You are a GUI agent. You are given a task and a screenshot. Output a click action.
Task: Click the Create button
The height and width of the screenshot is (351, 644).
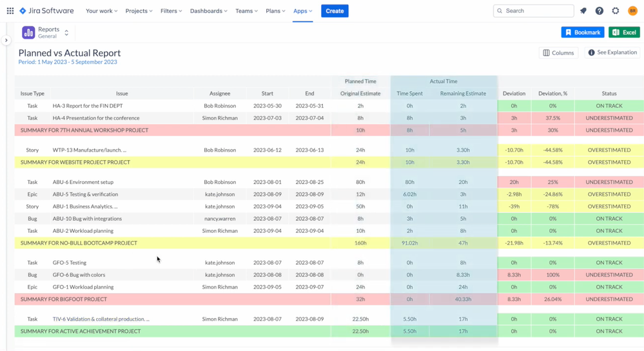coord(335,11)
